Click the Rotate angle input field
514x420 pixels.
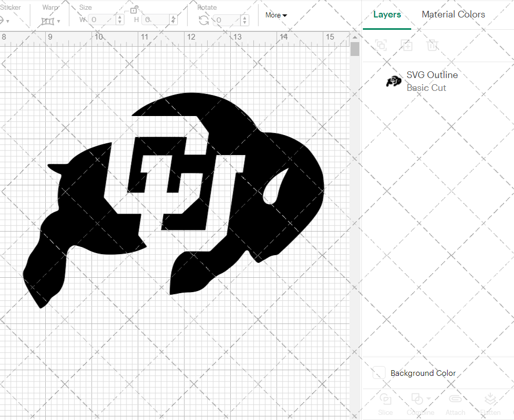tap(227, 21)
